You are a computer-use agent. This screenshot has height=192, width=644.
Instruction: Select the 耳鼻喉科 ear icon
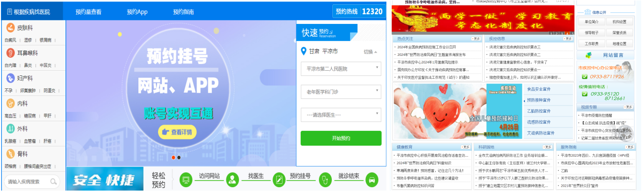(11, 53)
